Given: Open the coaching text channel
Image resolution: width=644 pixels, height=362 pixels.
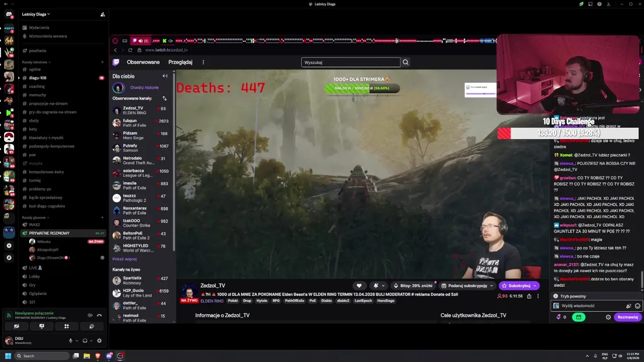Looking at the screenshot, I should [37, 86].
